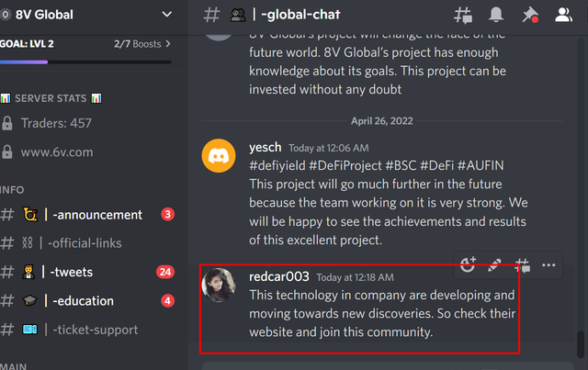Create thread from redcar003 message

pyautogui.click(x=523, y=265)
